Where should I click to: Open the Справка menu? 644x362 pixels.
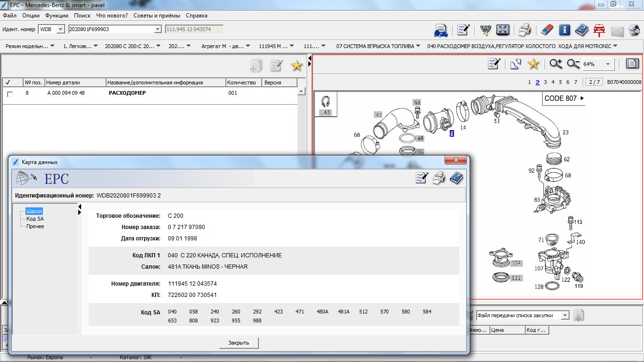click(x=196, y=16)
